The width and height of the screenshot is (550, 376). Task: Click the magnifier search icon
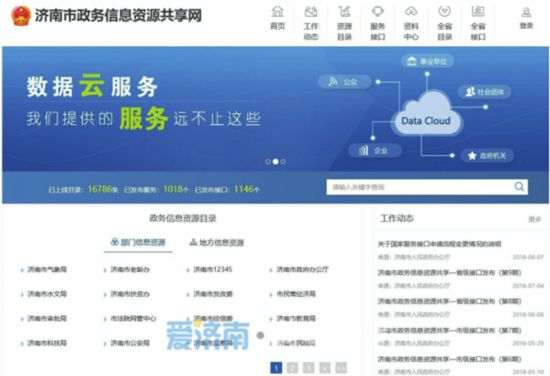click(519, 187)
